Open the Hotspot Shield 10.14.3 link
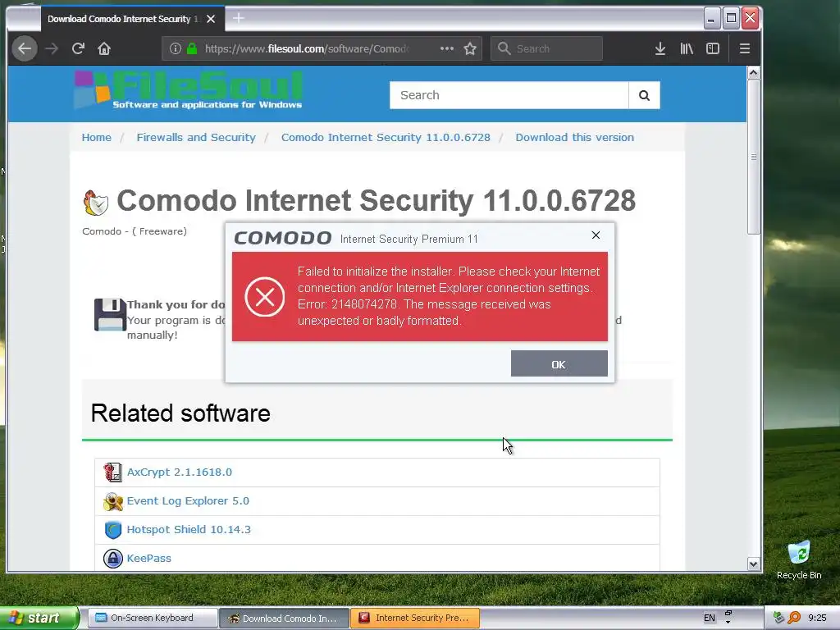The height and width of the screenshot is (630, 840). pyautogui.click(x=189, y=529)
